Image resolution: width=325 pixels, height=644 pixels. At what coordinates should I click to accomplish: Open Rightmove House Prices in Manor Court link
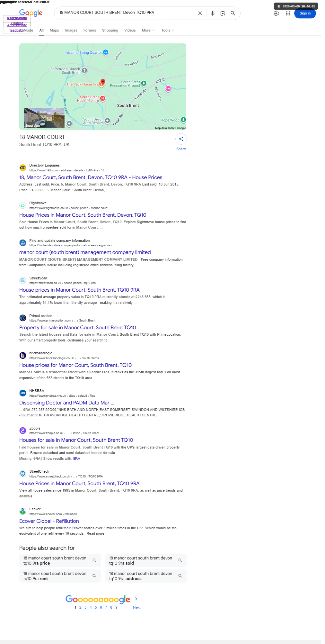83,215
